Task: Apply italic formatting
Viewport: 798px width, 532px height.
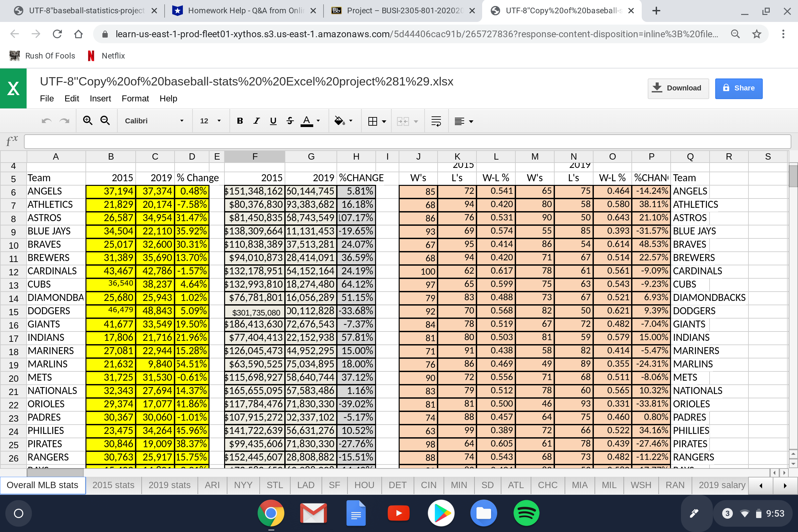Action: 256,121
